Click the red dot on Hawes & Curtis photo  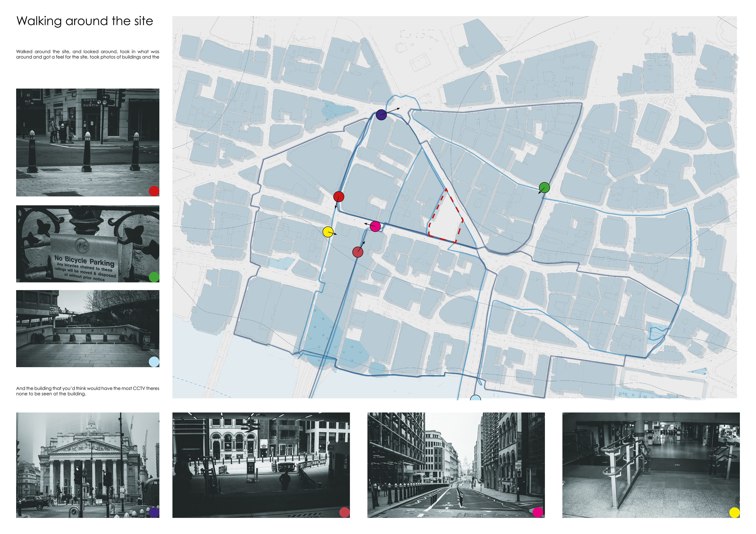click(x=154, y=191)
